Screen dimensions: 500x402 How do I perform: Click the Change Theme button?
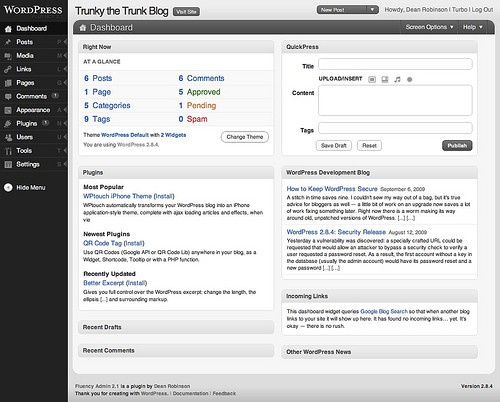(245, 137)
